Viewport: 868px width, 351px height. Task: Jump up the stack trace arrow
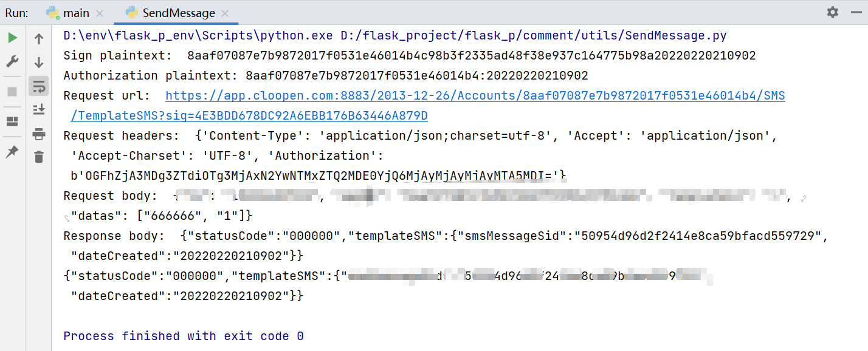coord(39,39)
